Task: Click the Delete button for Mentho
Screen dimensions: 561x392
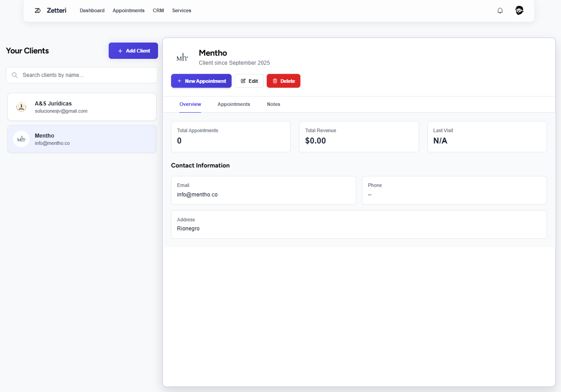Action: click(283, 81)
